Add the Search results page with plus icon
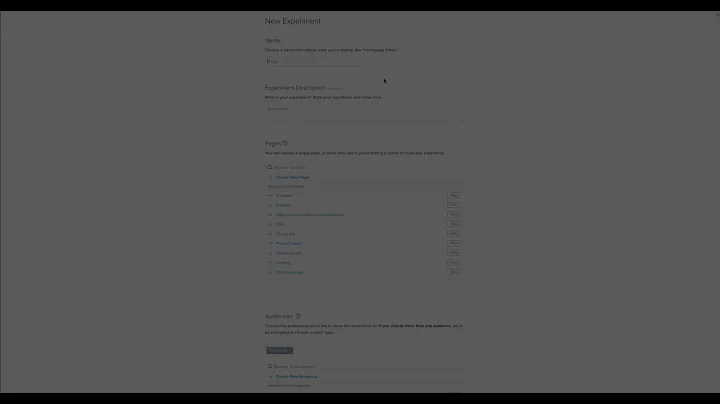 click(270, 253)
